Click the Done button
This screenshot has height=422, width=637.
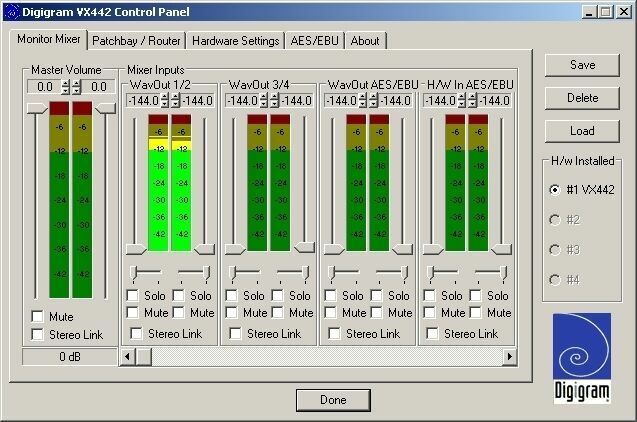[333, 400]
